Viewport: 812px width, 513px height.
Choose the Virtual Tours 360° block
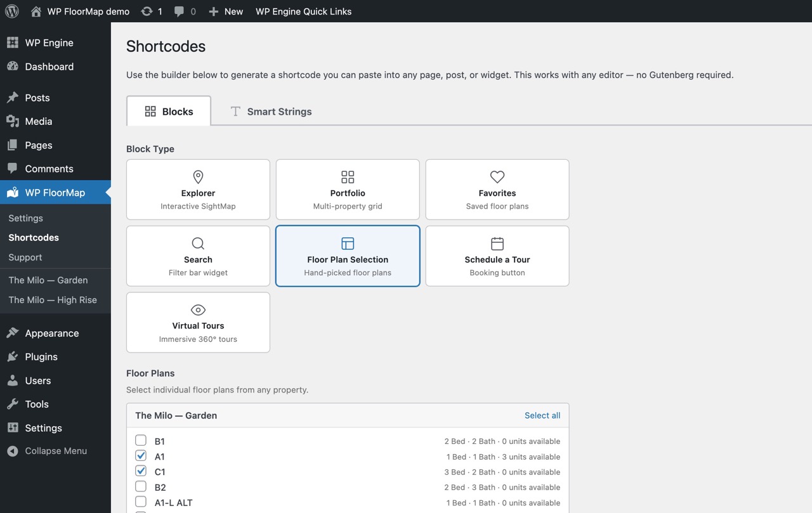[x=198, y=322]
